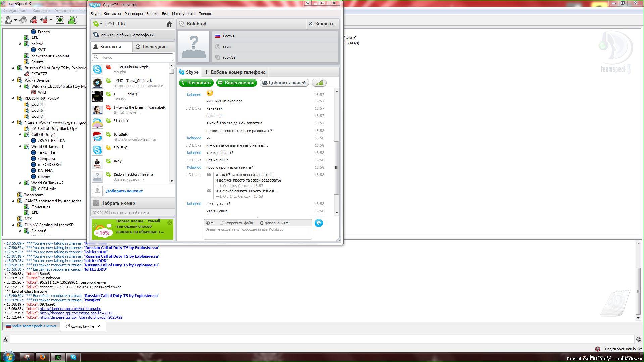Click TeamSpeak disconnect plug toolbar icon
The width and height of the screenshot is (644, 362).
click(x=23, y=20)
